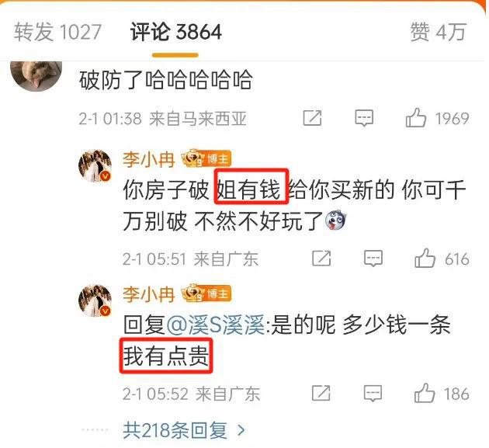Tap chevron next to 共218条回复

point(241,431)
